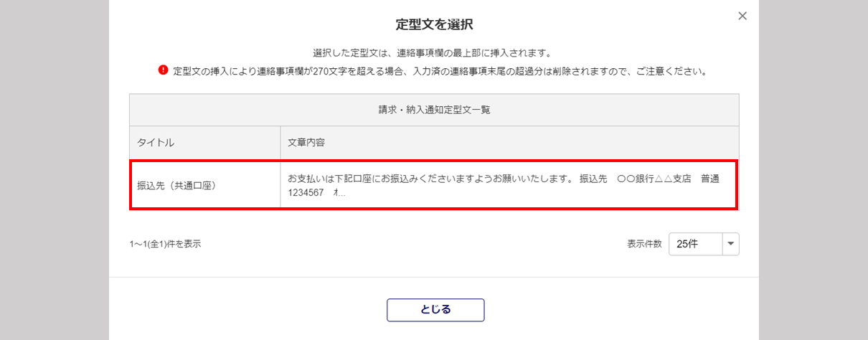Close the dialog with the X icon
868x340 pixels.
click(x=742, y=16)
